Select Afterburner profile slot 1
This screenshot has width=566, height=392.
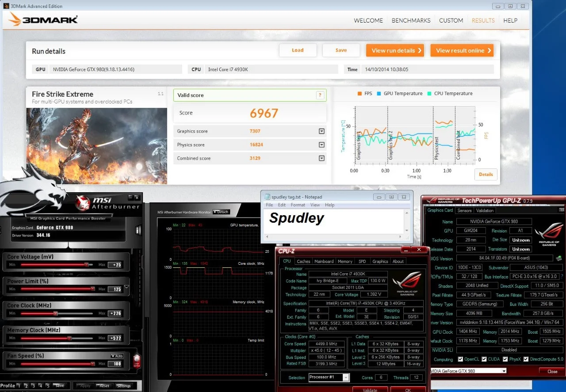(x=19, y=386)
